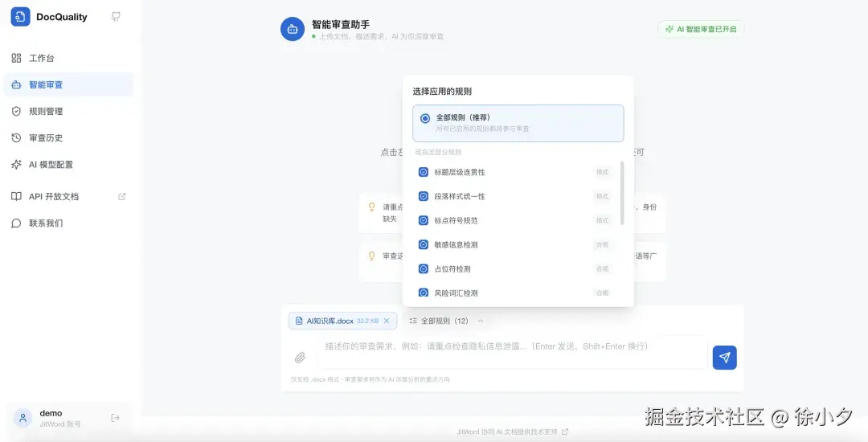The height and width of the screenshot is (442, 868).
Task: Click the 选择应用的规则 popup title
Action: 442,92
